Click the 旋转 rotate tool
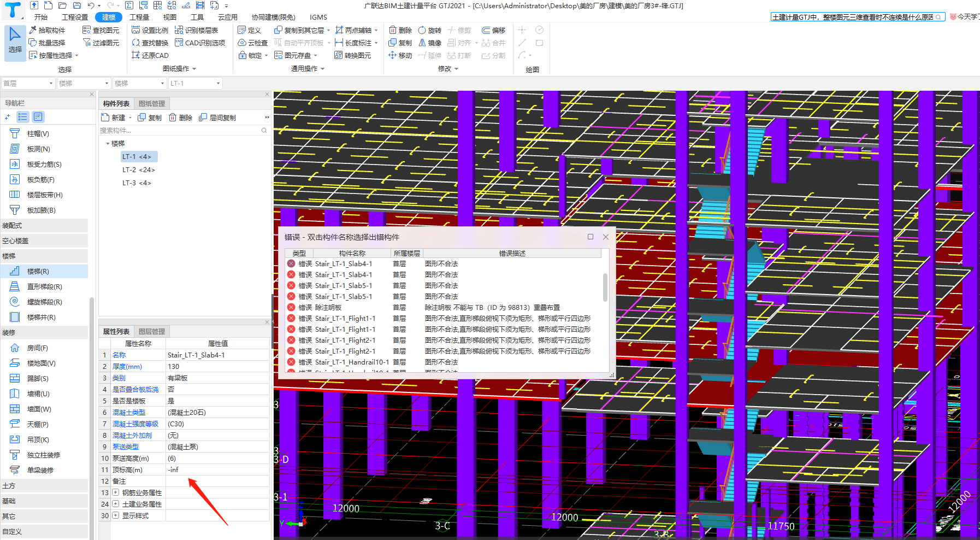980x540 pixels. (x=429, y=30)
